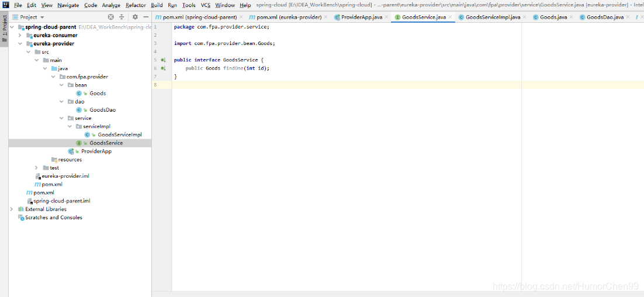Close the GoodsServiceImpl.java tab
This screenshot has width=644, height=297.
point(524,18)
